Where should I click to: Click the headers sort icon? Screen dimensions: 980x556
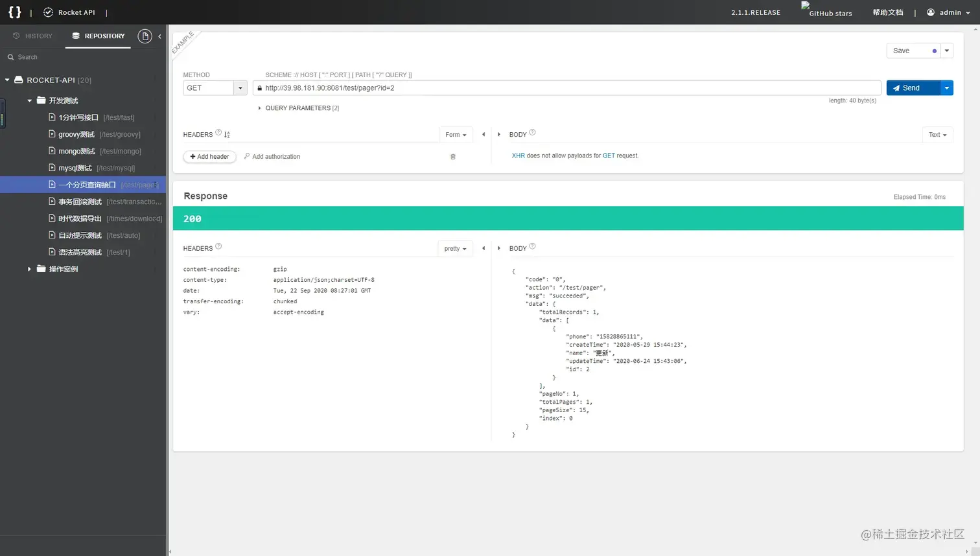click(227, 135)
